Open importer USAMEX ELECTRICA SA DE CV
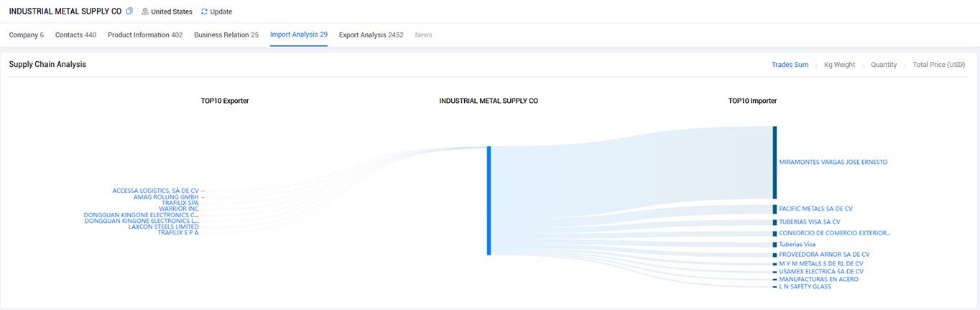The width and height of the screenshot is (980, 310). click(821, 272)
